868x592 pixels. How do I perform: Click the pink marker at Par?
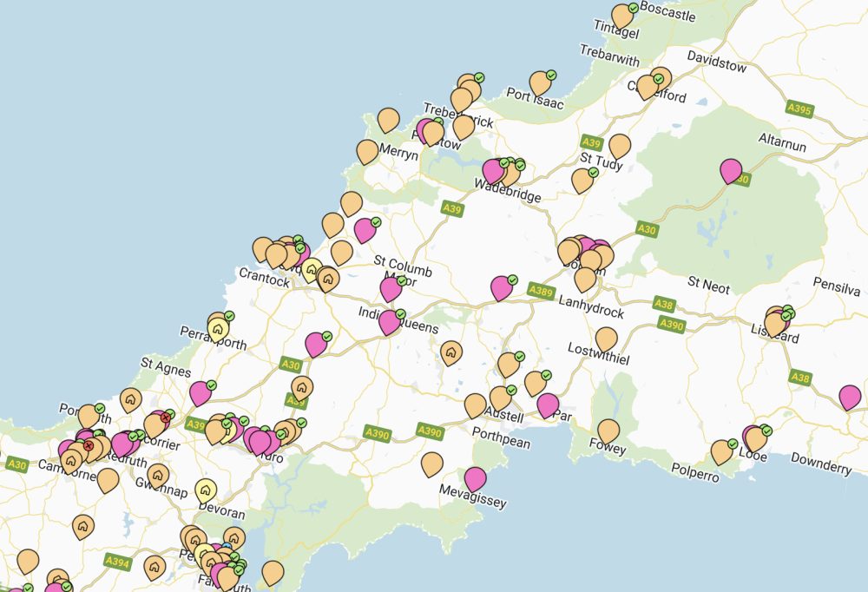click(x=548, y=405)
